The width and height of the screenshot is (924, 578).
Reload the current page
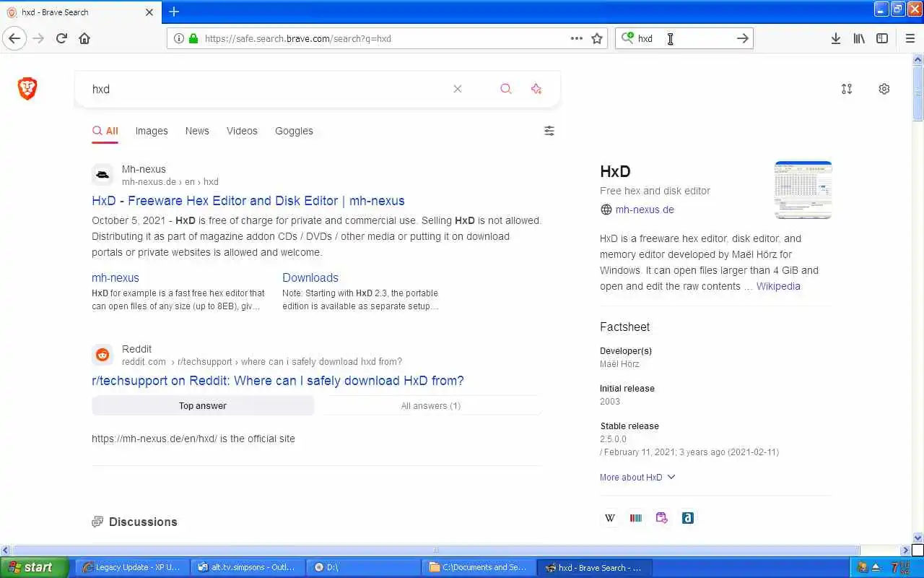click(61, 38)
